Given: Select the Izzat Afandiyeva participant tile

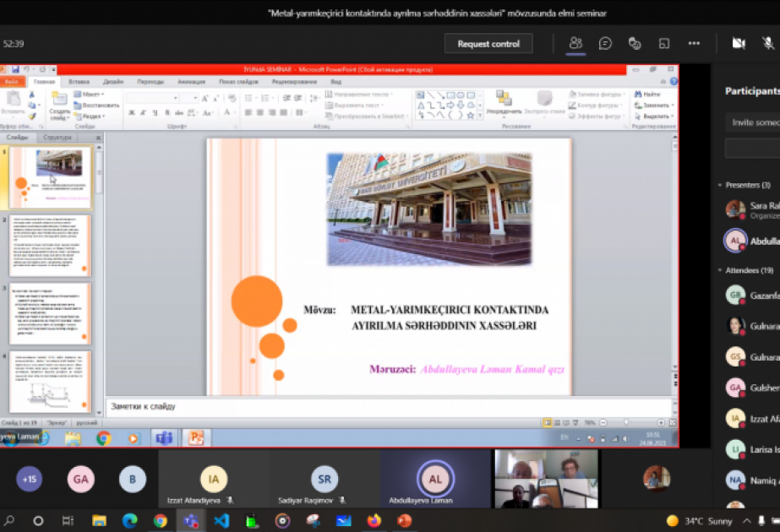Looking at the screenshot, I should tap(214, 480).
